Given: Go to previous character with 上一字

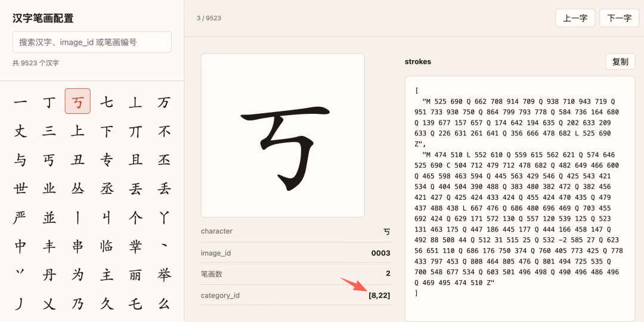Looking at the screenshot, I should [575, 18].
